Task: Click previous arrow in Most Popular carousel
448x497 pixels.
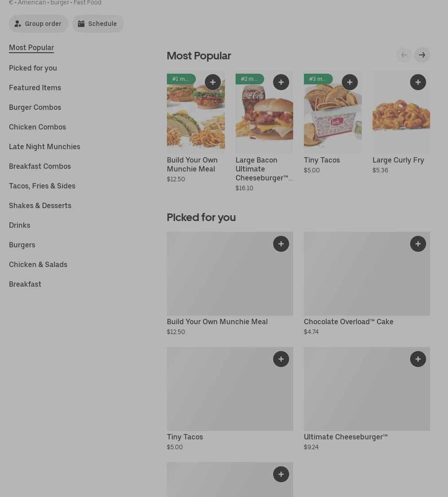Action: pos(404,55)
